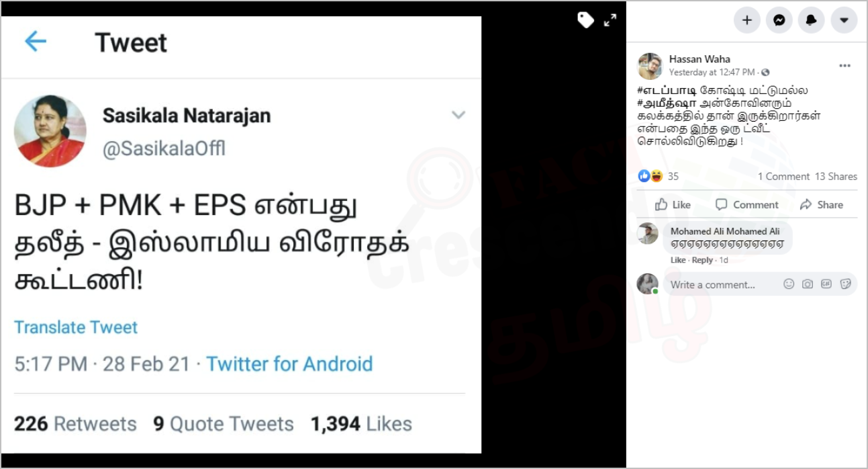This screenshot has width=868, height=469.
Task: Open Hassan Waha's profile name
Action: pos(700,59)
